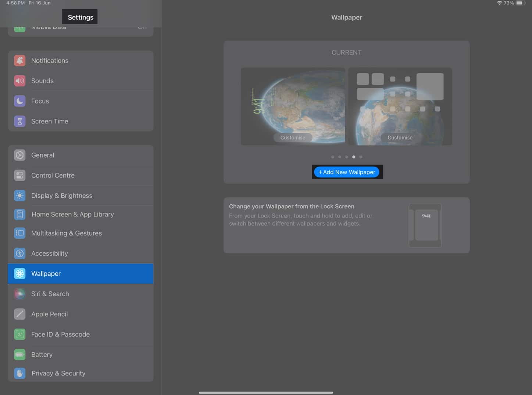The width and height of the screenshot is (532, 395).
Task: Tap the Accessibility figure icon
Action: pos(20,253)
